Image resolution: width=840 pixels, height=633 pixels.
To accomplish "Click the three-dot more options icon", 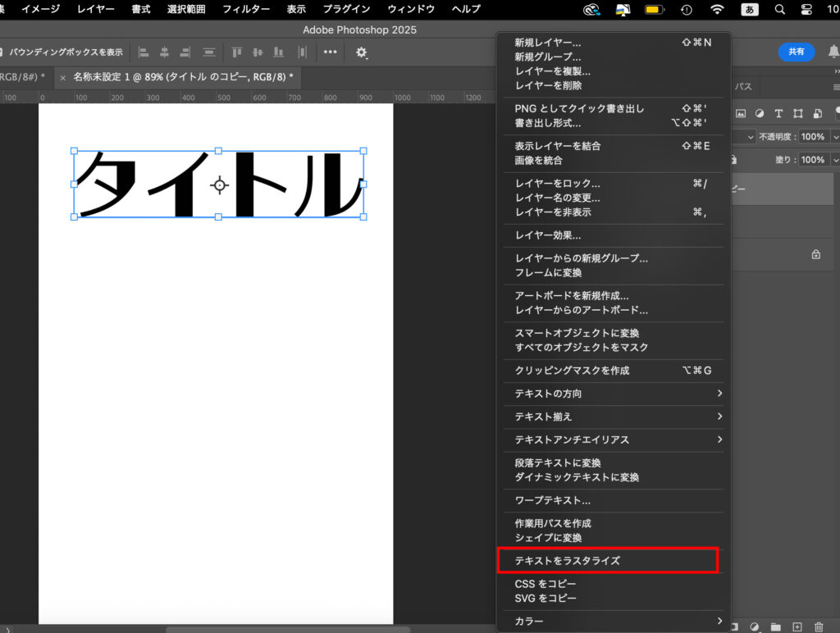I will point(330,52).
